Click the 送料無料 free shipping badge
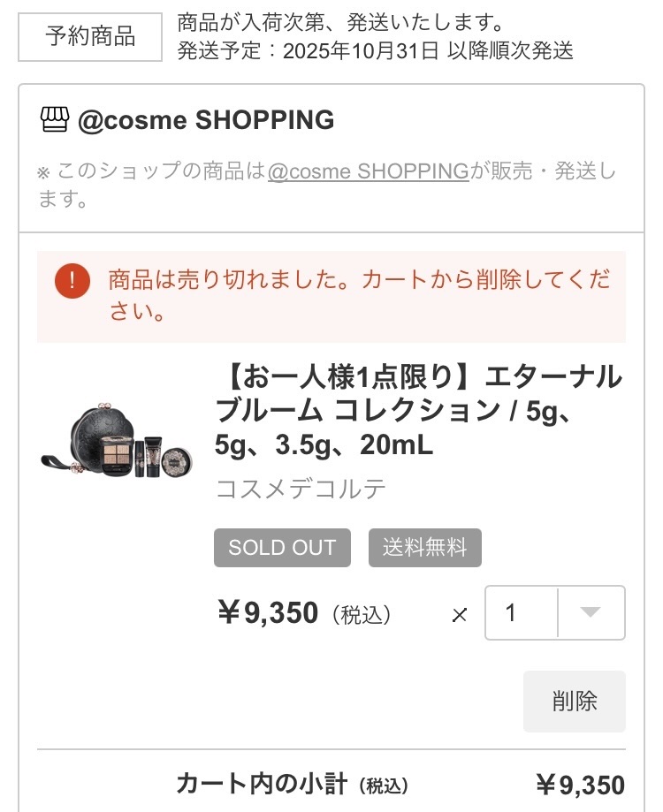Image resolution: width=663 pixels, height=812 pixels. pyautogui.click(x=425, y=548)
